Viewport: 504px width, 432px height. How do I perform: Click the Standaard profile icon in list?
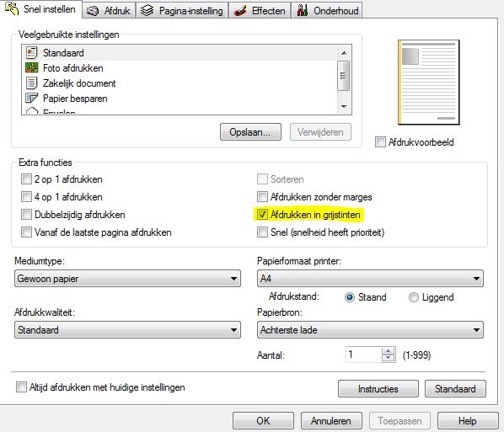pos(31,53)
